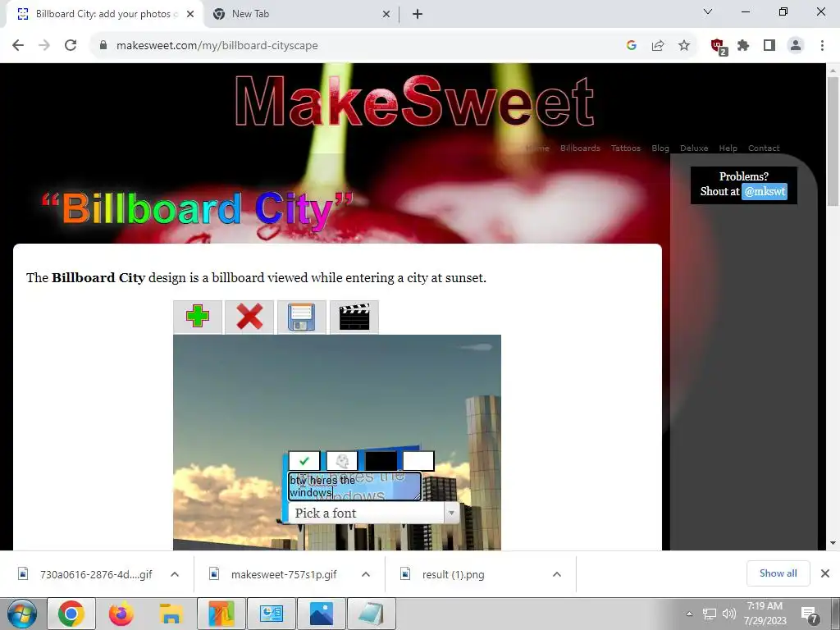Close the Billboard City tab
This screenshot has width=840, height=630.
[x=190, y=14]
